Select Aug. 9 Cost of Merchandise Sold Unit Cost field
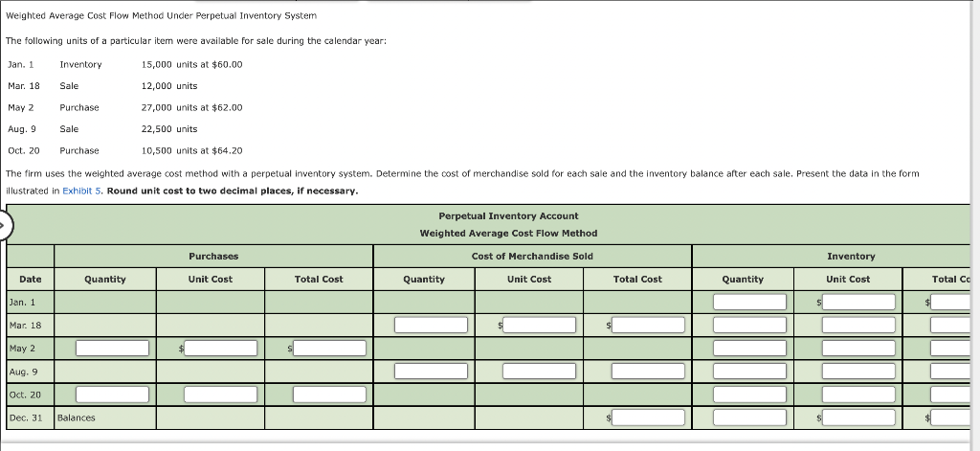 (540, 372)
